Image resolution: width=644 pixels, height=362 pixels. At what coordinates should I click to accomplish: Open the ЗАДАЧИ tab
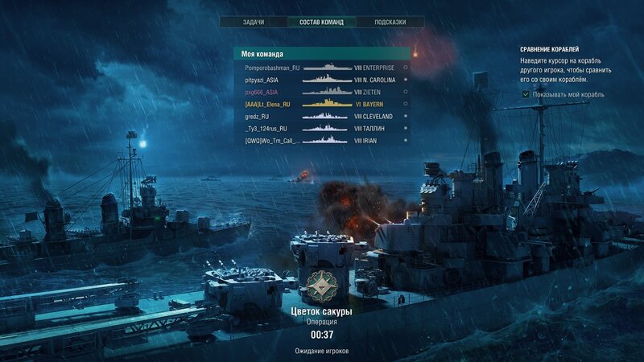[254, 23]
